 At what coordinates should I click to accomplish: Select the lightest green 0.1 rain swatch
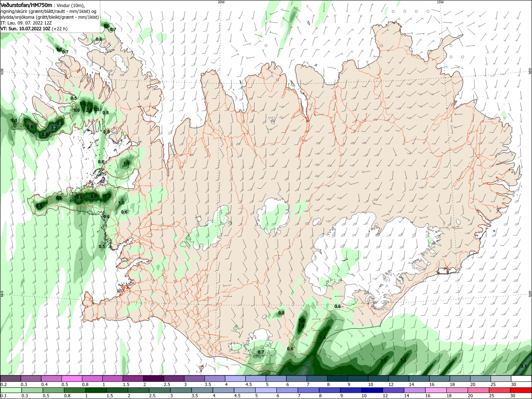[10, 390]
